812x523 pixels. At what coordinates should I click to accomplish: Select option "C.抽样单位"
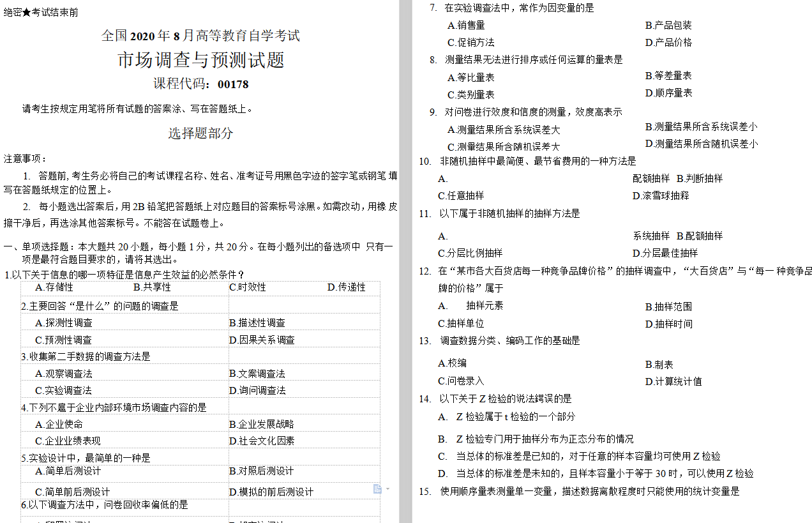tap(461, 324)
